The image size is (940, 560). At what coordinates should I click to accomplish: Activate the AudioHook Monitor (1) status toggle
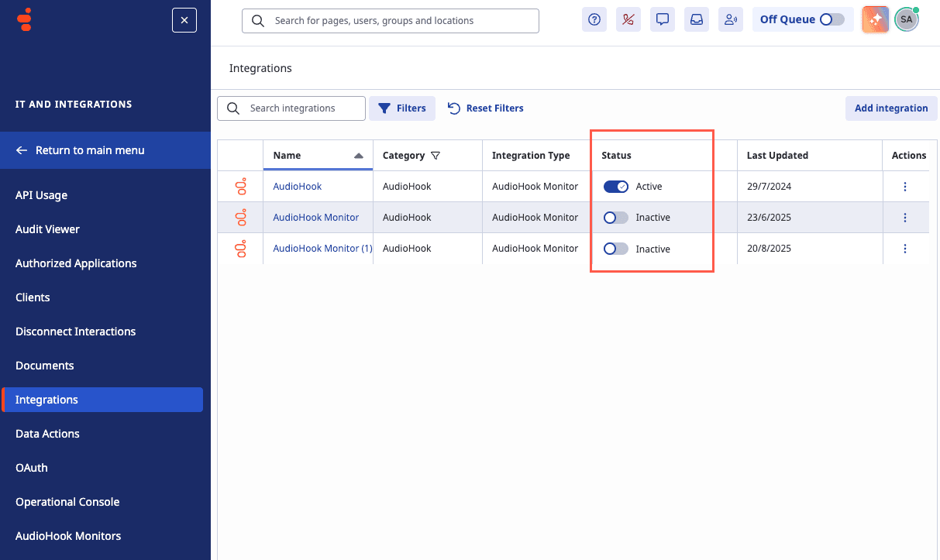[x=616, y=249]
